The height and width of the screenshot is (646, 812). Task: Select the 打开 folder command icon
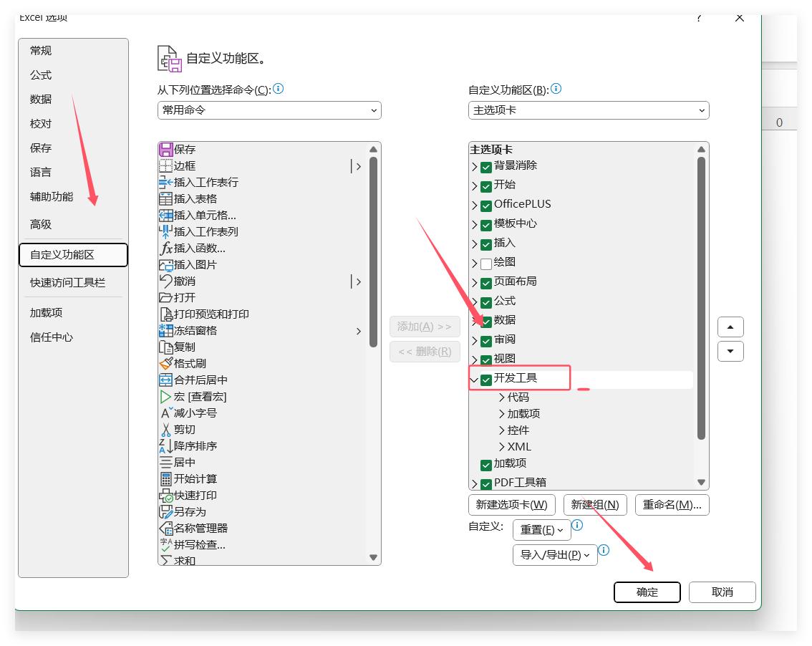(165, 298)
